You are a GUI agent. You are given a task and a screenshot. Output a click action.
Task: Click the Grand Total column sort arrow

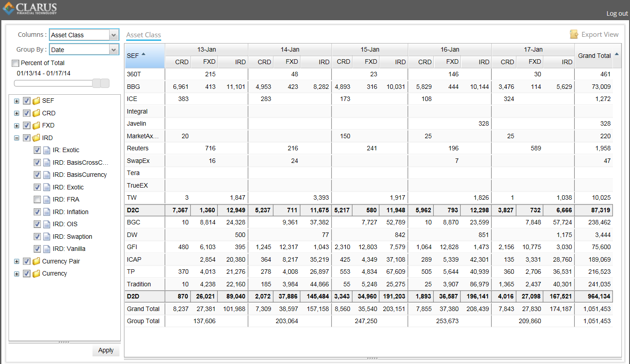pyautogui.click(x=617, y=54)
